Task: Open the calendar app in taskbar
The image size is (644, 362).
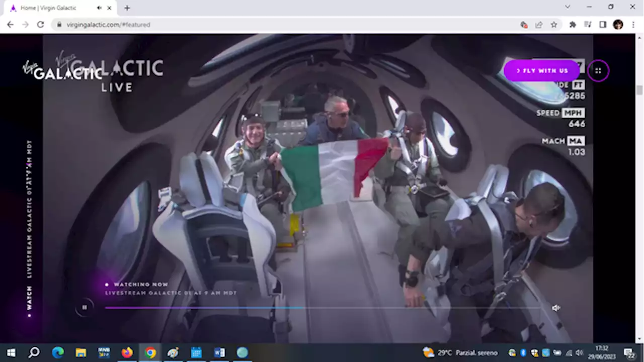Action: [196, 352]
